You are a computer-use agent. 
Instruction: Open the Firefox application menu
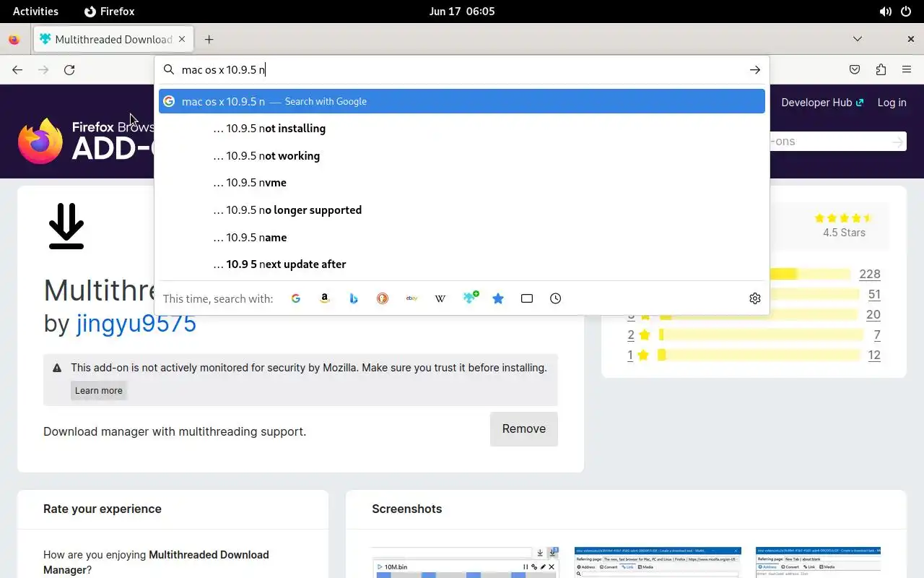pyautogui.click(x=907, y=70)
